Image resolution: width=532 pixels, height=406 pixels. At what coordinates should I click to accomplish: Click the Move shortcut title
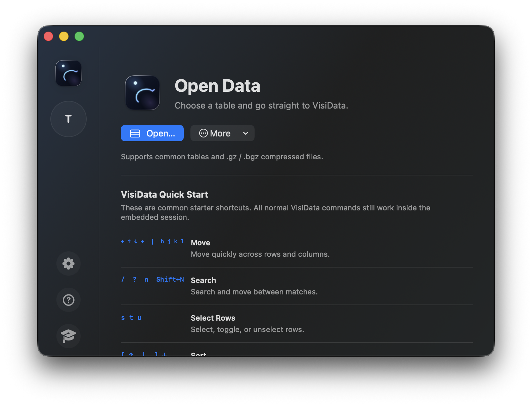click(x=201, y=243)
